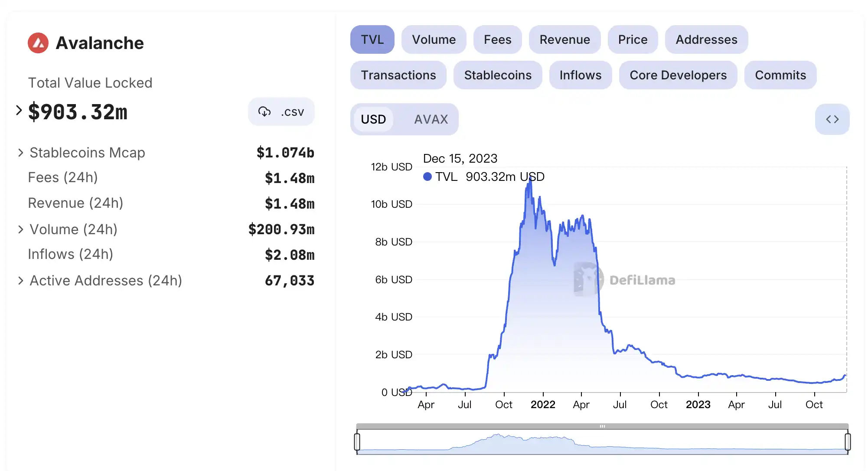Click the DefiLlama watermark logo on chart
The height and width of the screenshot is (471, 868).
tap(588, 279)
